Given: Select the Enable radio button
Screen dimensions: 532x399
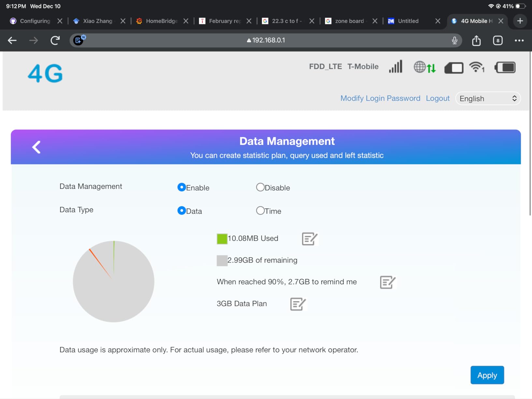Looking at the screenshot, I should (181, 187).
